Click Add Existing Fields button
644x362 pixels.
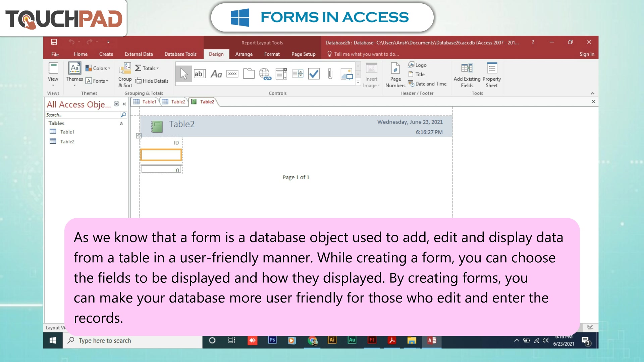pos(467,75)
